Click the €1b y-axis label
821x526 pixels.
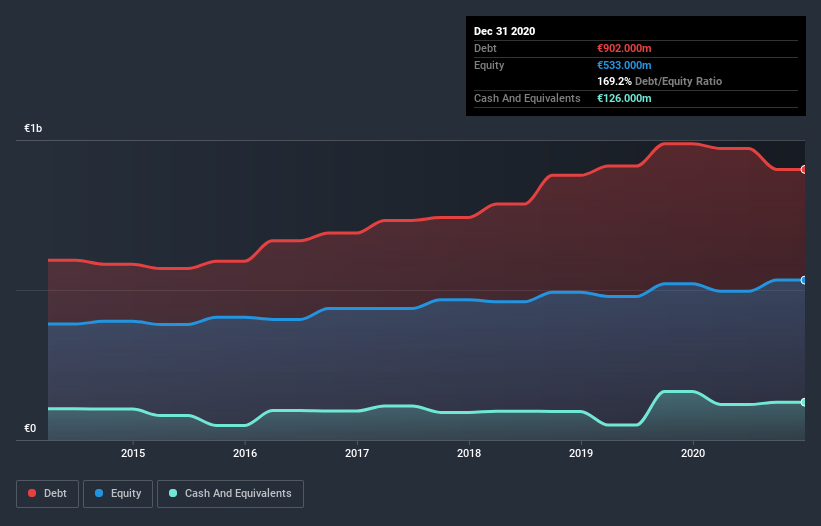coord(33,128)
